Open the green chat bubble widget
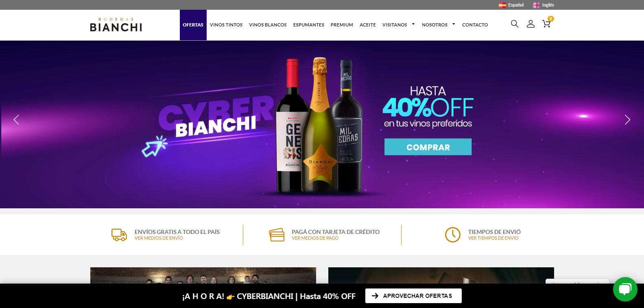Image resolution: width=644 pixels, height=308 pixels. (625, 289)
